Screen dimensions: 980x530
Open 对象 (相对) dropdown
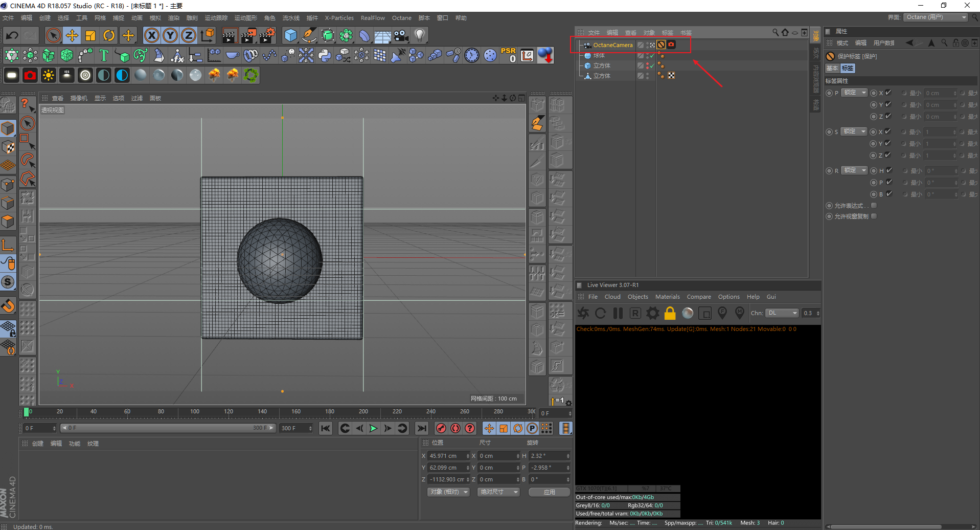coord(448,492)
